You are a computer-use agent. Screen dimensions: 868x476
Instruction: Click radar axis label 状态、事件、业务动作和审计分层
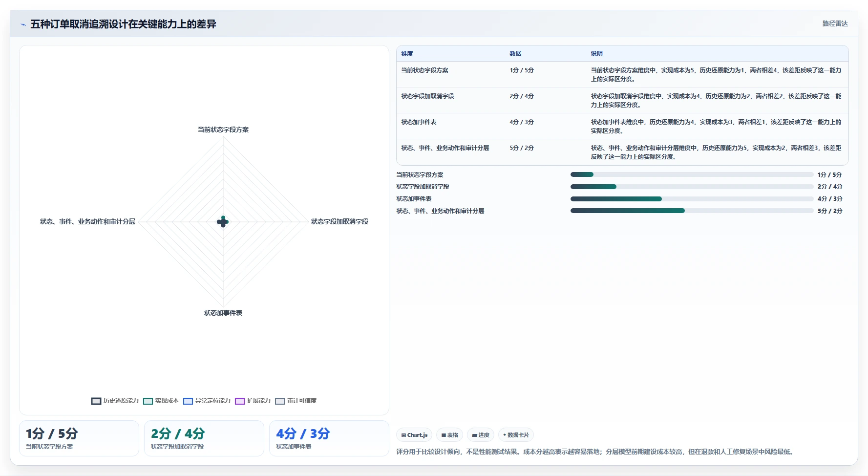[88, 222]
